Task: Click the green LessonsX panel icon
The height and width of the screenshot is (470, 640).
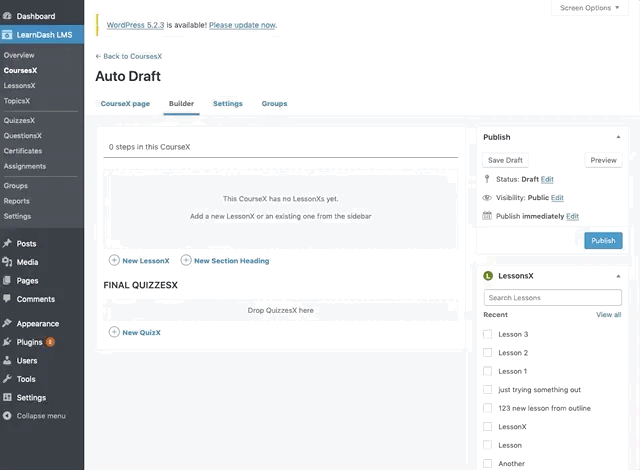Action: (x=488, y=276)
